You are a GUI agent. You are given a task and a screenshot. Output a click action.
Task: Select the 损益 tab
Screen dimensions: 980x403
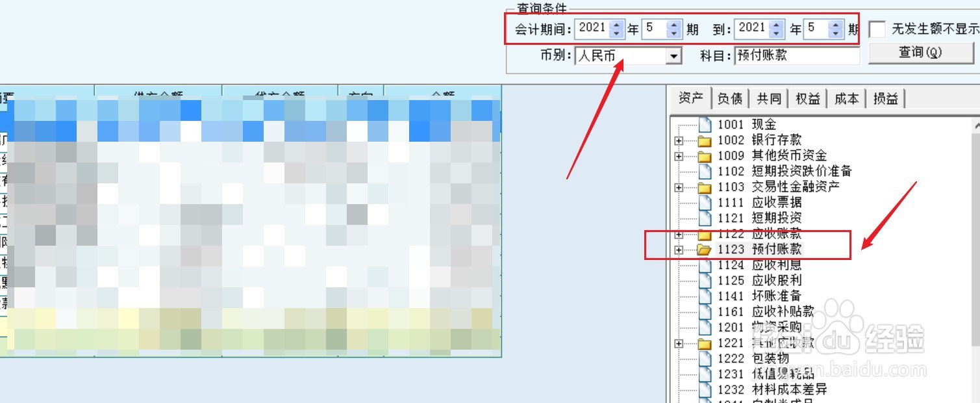coord(886,99)
